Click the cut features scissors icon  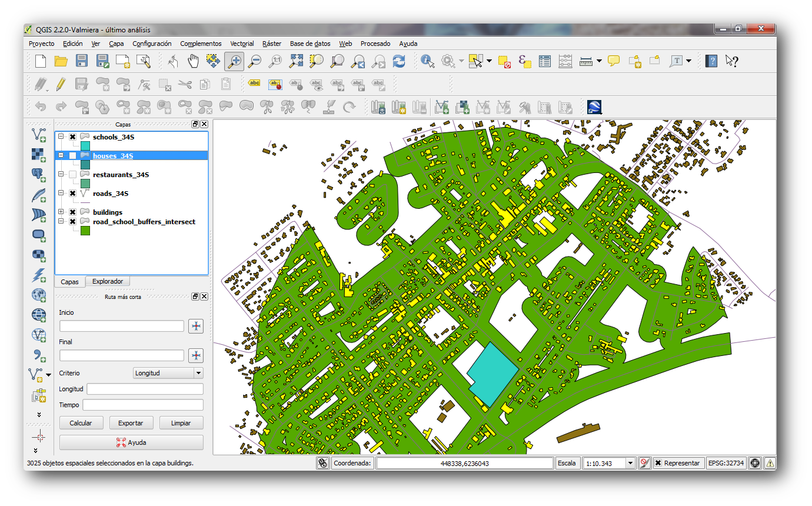pyautogui.click(x=185, y=84)
